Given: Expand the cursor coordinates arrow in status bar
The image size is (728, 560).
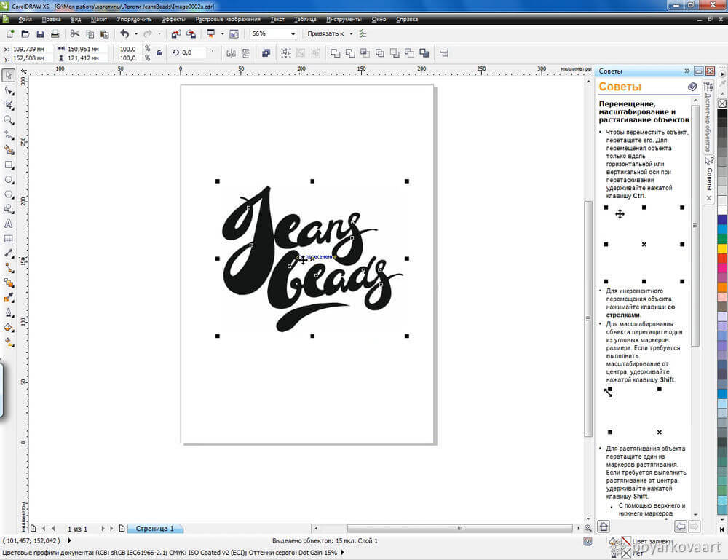Looking at the screenshot, I should click(x=70, y=540).
